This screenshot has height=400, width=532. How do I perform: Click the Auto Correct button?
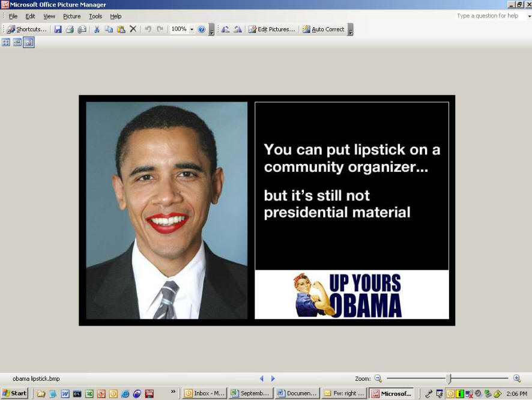click(x=323, y=29)
